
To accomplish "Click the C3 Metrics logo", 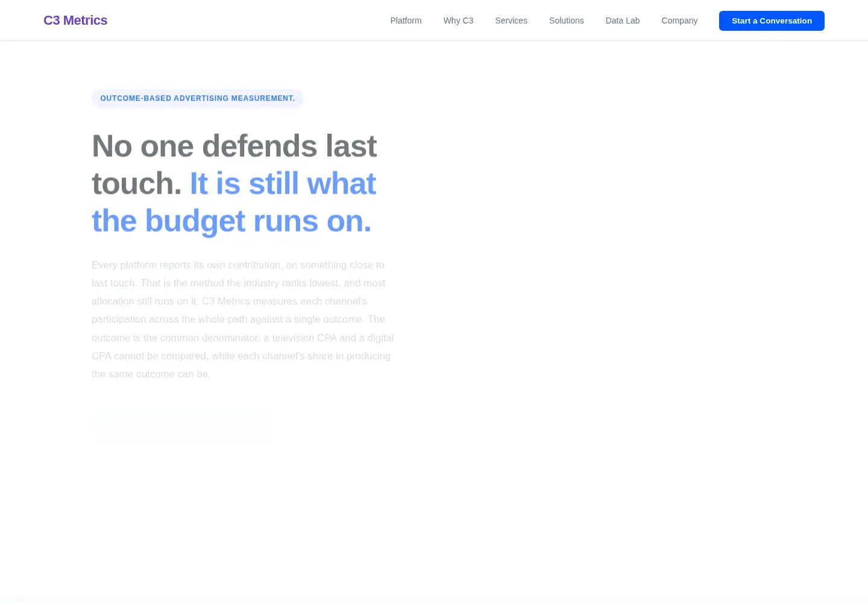I will [75, 21].
